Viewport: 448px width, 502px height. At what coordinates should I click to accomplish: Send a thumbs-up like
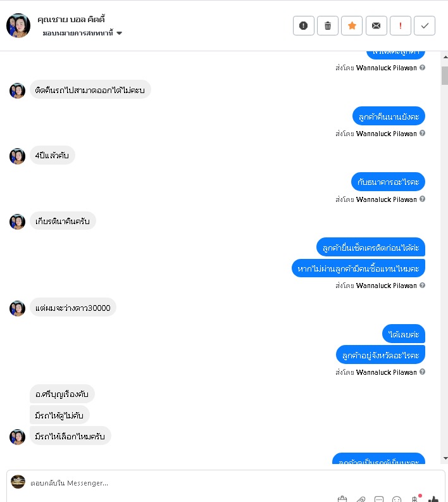pyautogui.click(x=433, y=499)
